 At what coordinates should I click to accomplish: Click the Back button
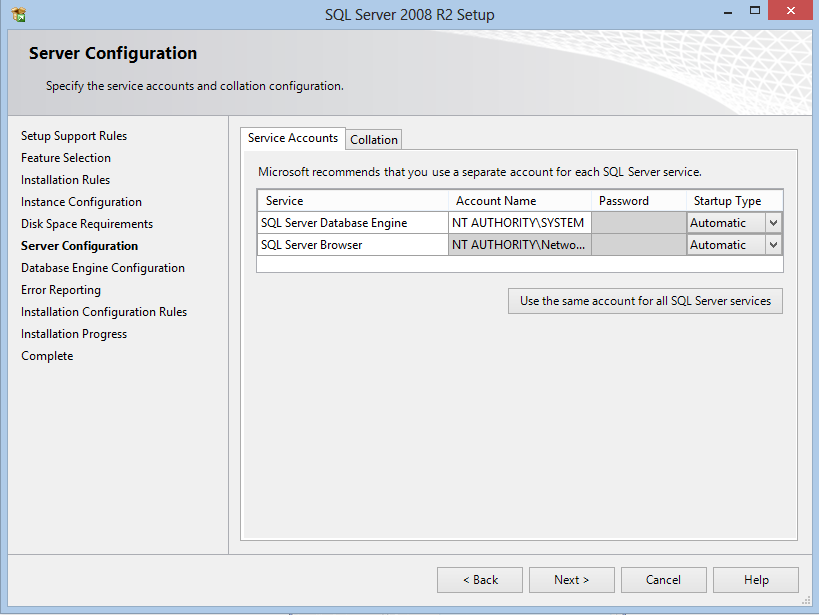coord(480,580)
